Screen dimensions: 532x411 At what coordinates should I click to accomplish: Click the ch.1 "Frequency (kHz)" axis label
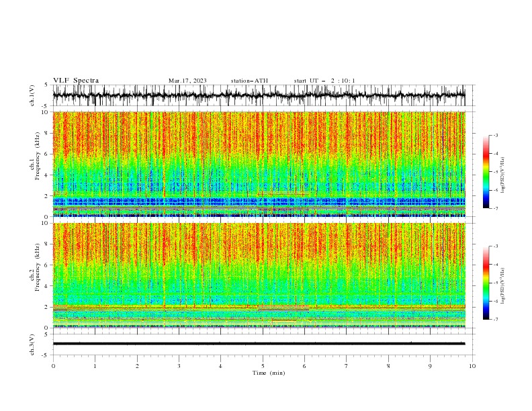(x=38, y=156)
